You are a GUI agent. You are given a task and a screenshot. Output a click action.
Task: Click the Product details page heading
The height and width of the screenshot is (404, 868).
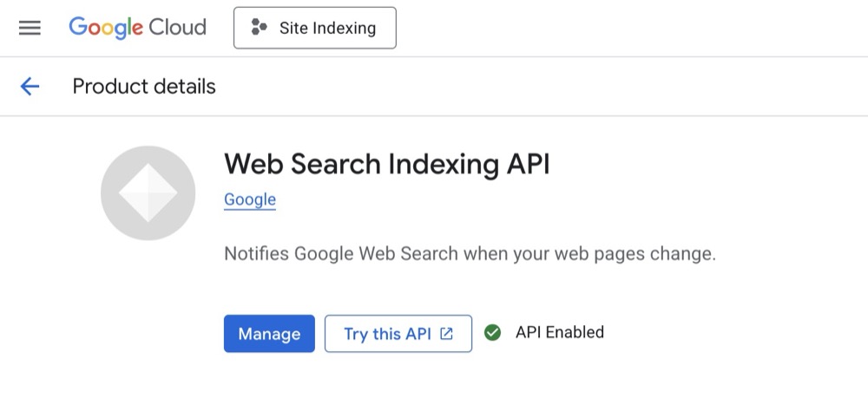coord(144,87)
